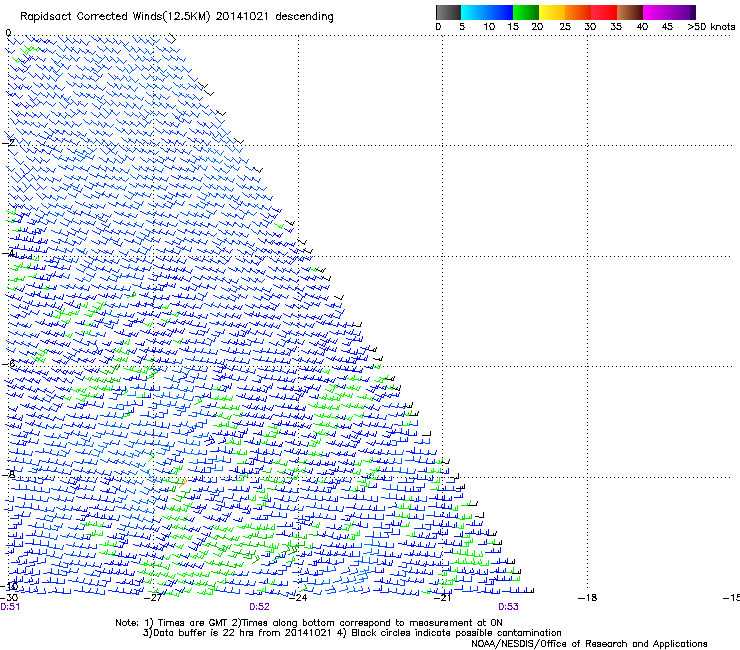
Task: Click the "-30" longitude axis label
Action: [9, 598]
